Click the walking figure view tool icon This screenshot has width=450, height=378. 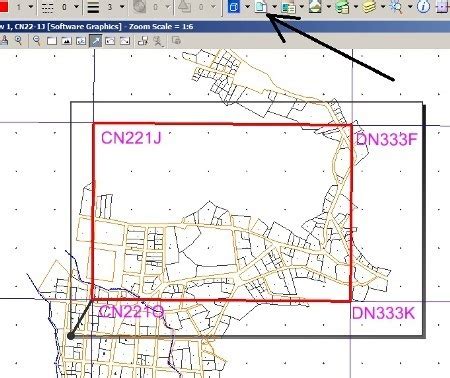pos(158,41)
